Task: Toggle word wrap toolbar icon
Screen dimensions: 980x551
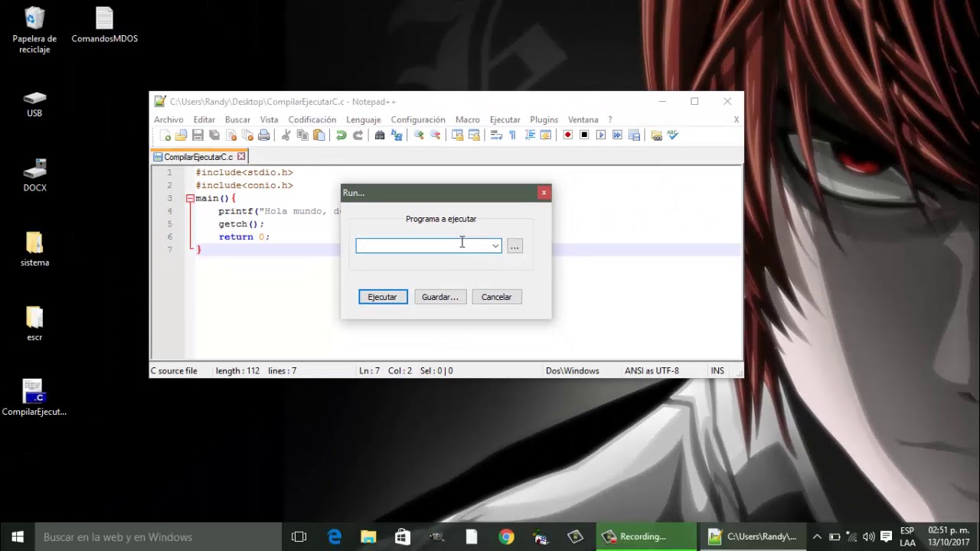Action: (x=496, y=135)
